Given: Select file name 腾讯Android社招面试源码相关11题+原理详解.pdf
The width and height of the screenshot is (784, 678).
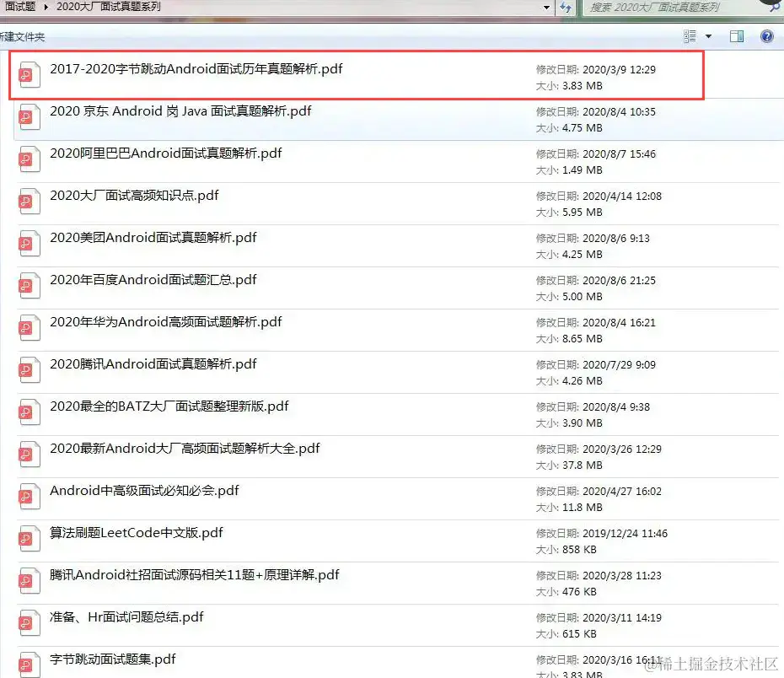Looking at the screenshot, I should 195,575.
